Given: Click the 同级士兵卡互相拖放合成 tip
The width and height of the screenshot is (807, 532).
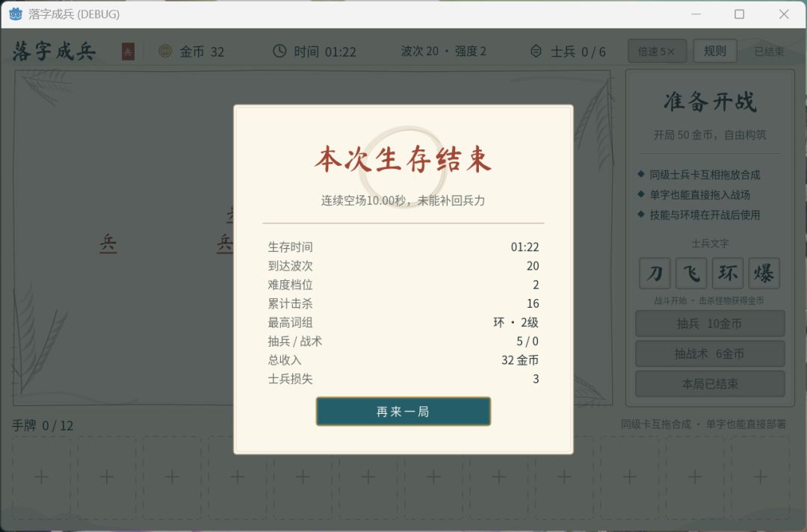Looking at the screenshot, I should (x=705, y=174).
